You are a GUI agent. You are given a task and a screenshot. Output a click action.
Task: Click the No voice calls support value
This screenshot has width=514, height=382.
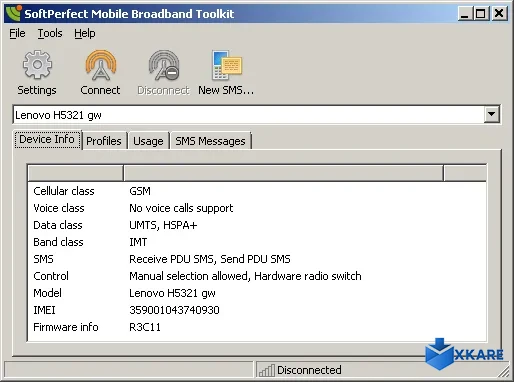pyautogui.click(x=181, y=208)
